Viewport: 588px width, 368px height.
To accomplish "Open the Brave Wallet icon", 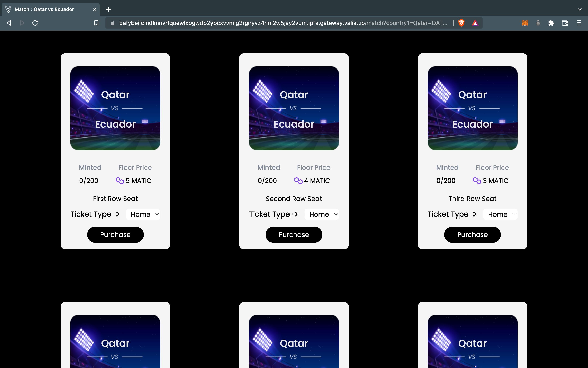I will (565, 23).
